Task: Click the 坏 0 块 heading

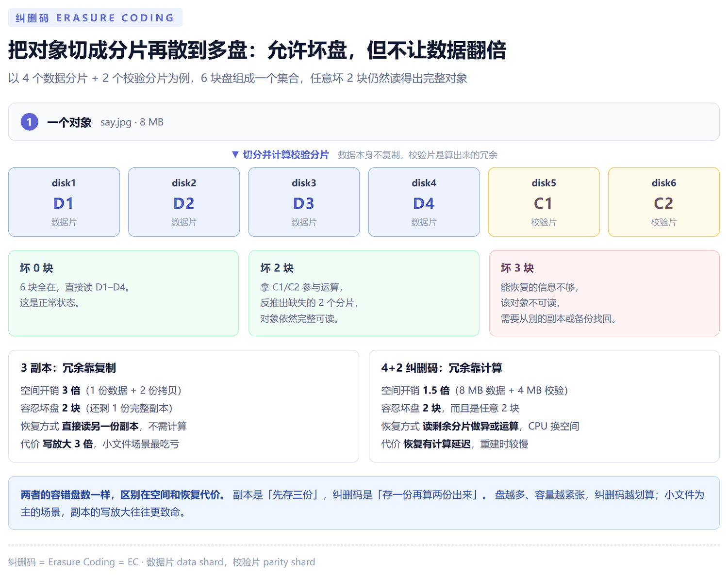Action: coord(37,268)
